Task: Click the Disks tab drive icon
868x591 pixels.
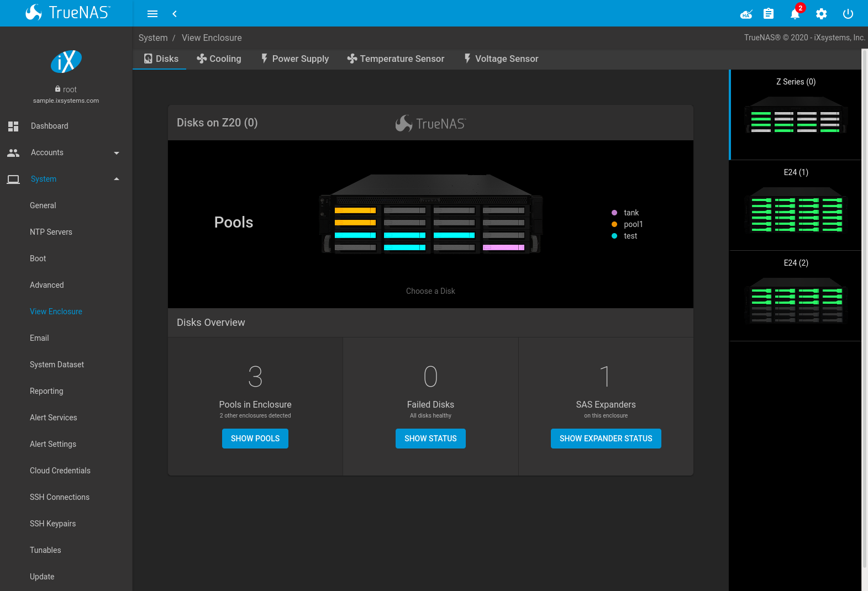Action: tap(148, 59)
